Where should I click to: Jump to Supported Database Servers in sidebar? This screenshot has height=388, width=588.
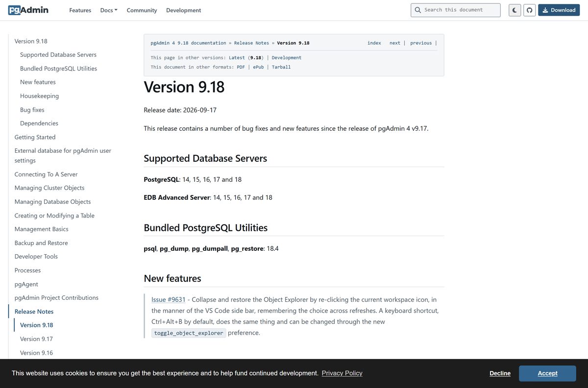(58, 55)
